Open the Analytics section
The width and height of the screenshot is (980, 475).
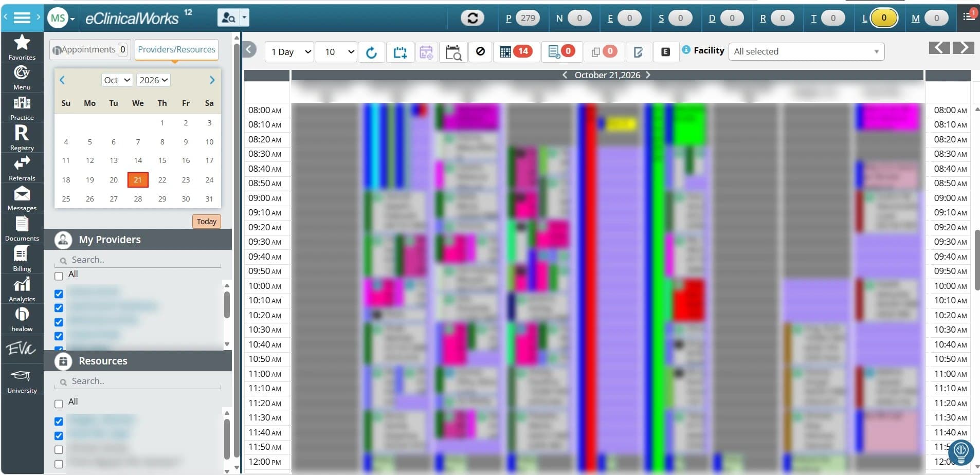tap(22, 289)
